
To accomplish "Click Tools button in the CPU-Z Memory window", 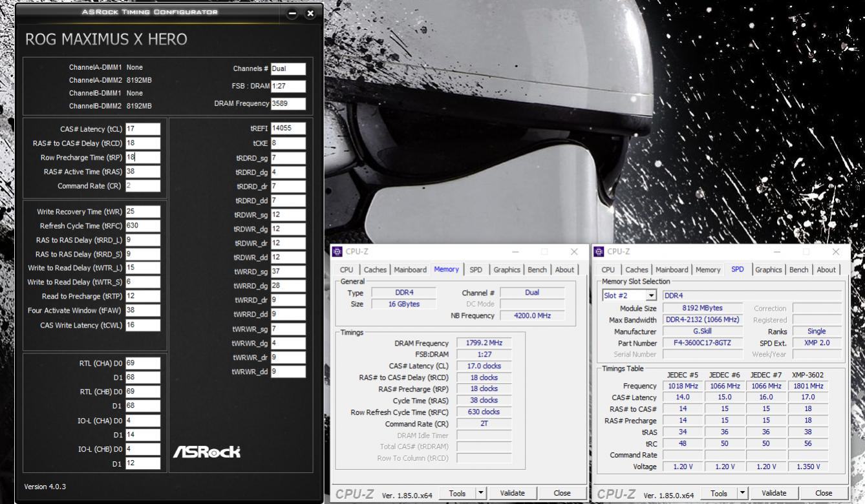I will click(457, 493).
